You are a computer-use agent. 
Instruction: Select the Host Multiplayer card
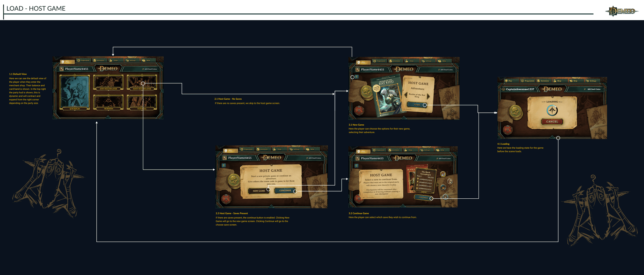pyautogui.click(x=142, y=83)
